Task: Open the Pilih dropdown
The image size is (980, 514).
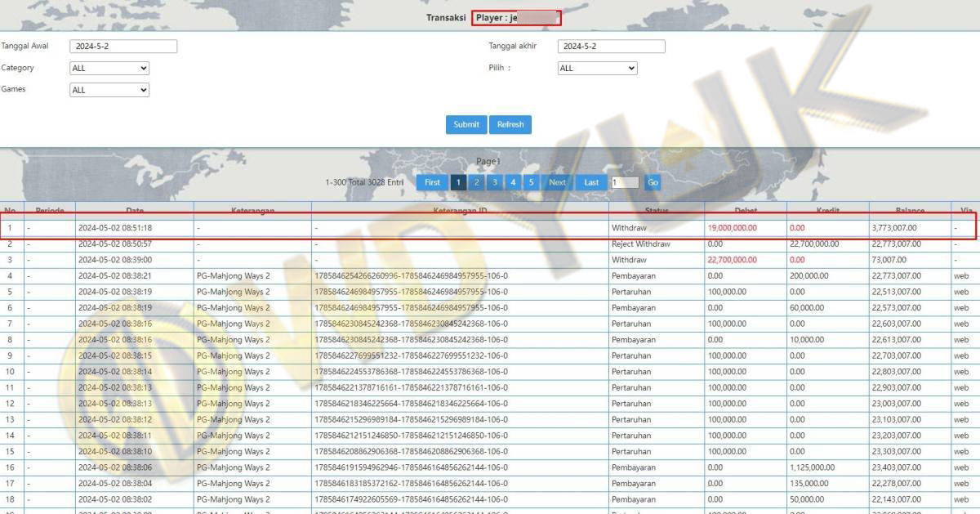Action: tap(597, 69)
